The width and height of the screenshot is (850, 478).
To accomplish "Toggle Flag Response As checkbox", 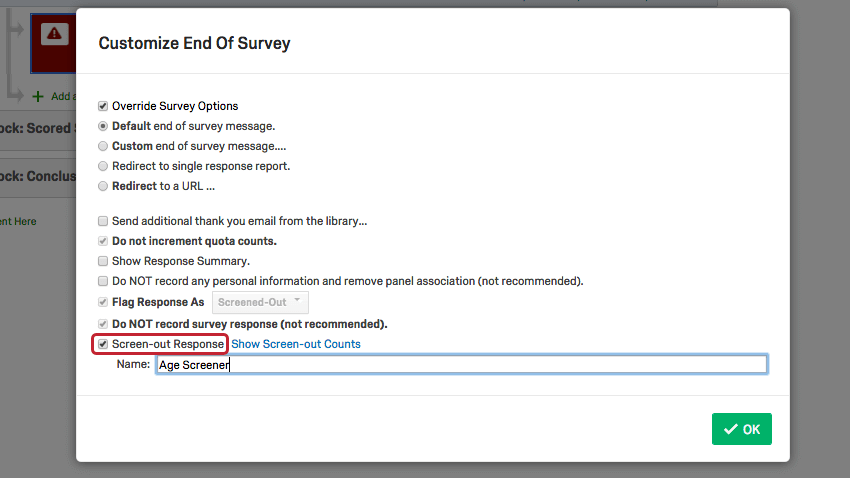I will point(103,302).
